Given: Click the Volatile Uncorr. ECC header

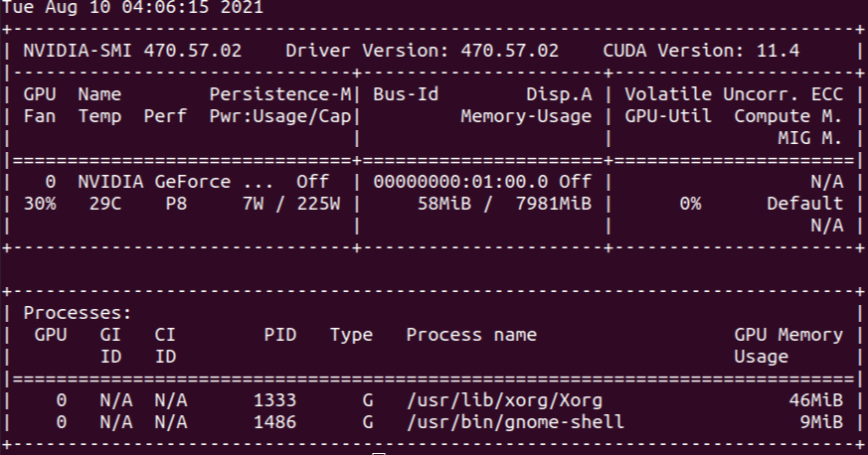Looking at the screenshot, I should click(x=734, y=94).
